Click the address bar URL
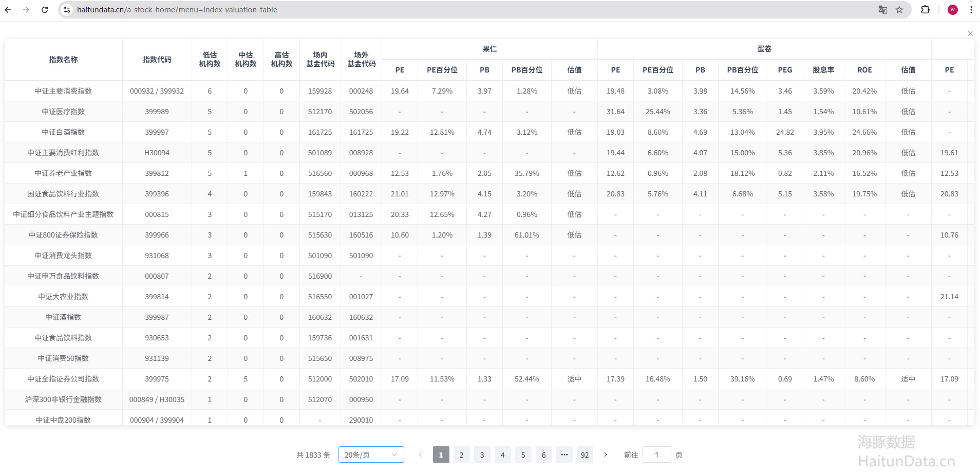Image resolution: width=980 pixels, height=473 pixels. 177,10
